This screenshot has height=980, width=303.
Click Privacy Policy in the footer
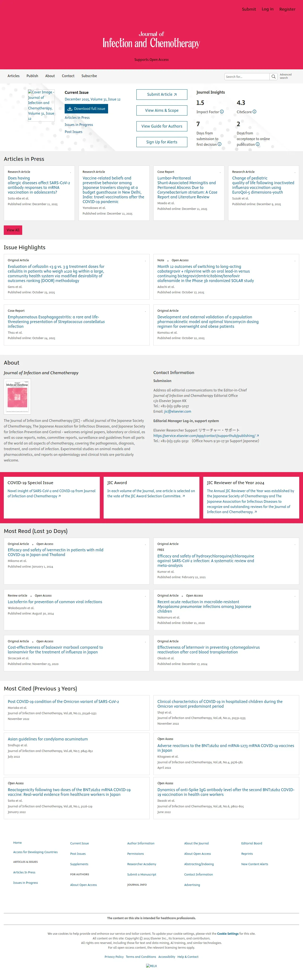click(114, 957)
